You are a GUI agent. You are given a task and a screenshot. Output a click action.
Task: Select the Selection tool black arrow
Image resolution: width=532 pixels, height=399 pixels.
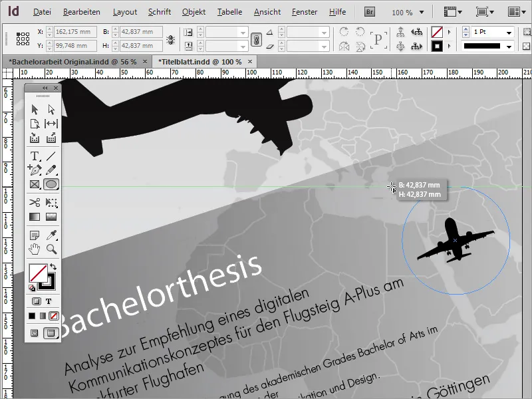(x=35, y=110)
